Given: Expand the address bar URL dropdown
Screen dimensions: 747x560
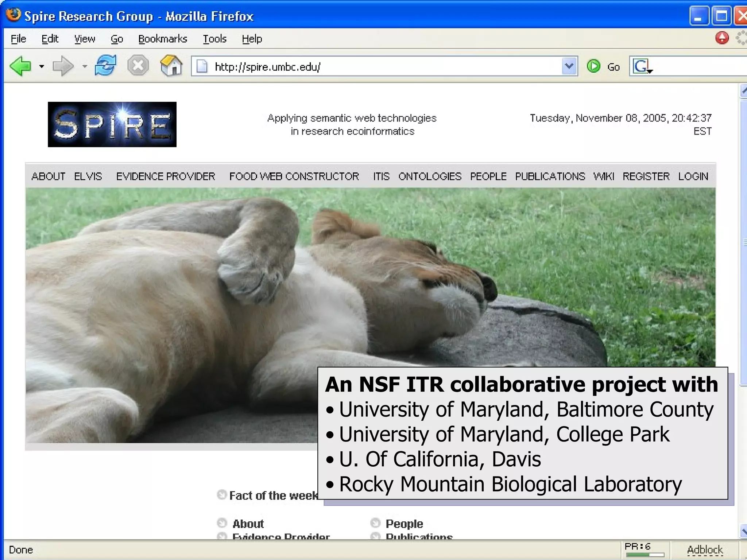Looking at the screenshot, I should pos(569,66).
